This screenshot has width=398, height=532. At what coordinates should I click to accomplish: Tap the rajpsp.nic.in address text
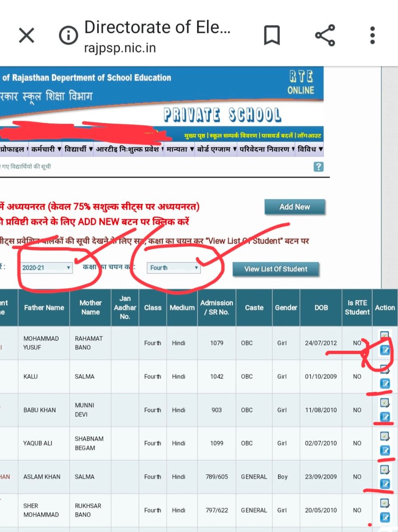pyautogui.click(x=120, y=47)
